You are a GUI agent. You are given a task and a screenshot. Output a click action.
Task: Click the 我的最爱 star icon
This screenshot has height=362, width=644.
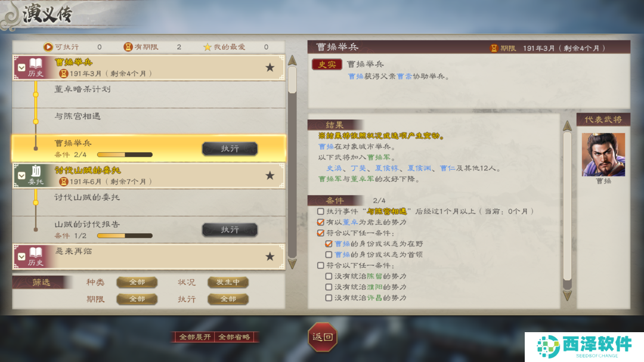pyautogui.click(x=208, y=47)
